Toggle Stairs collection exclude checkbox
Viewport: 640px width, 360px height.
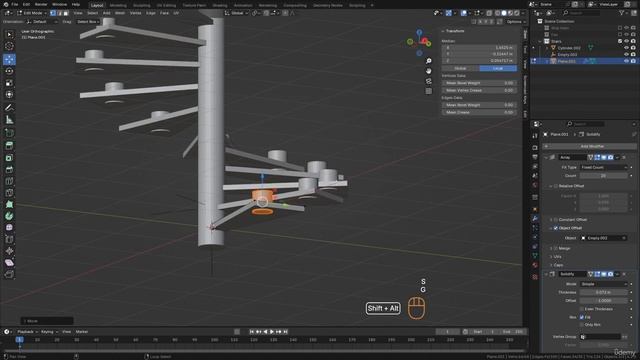(x=620, y=41)
